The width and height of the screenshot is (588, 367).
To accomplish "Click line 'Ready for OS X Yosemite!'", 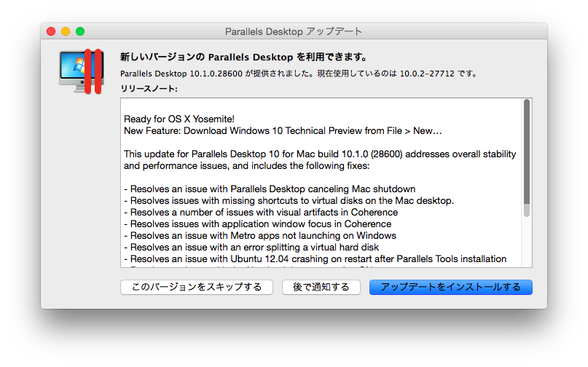I will [x=179, y=119].
